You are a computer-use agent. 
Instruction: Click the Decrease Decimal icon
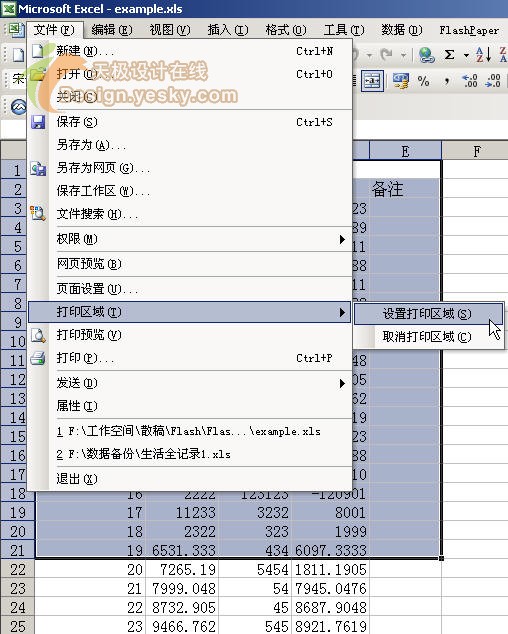point(493,81)
